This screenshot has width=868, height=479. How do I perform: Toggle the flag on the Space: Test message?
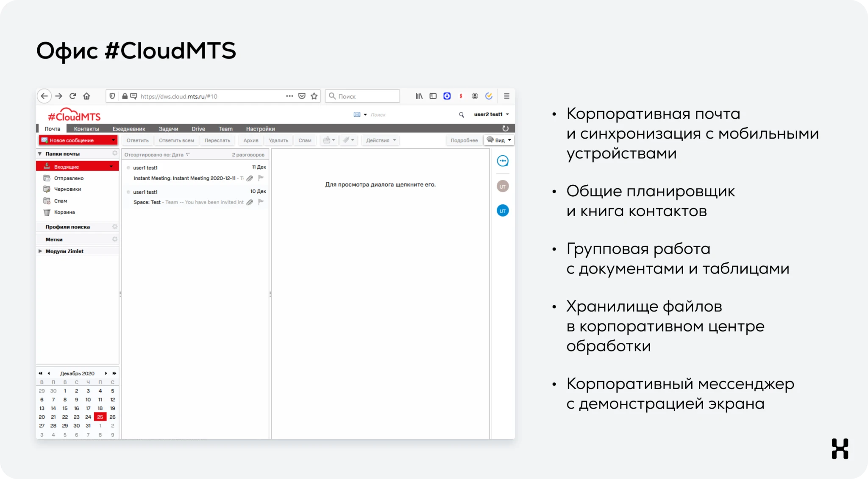click(x=261, y=202)
